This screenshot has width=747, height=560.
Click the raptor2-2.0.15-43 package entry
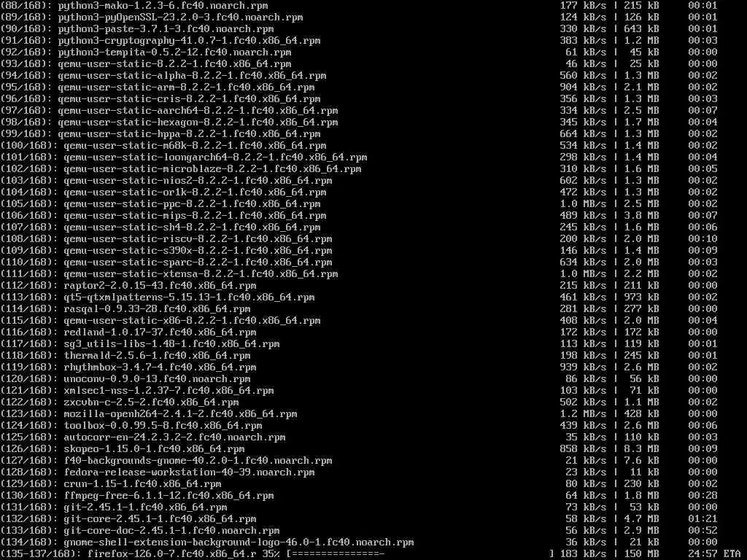tap(160, 286)
